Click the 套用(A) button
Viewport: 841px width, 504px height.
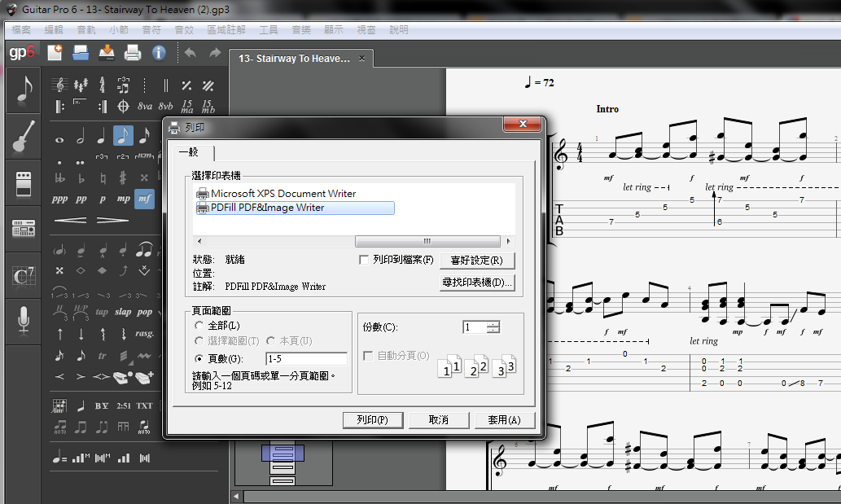click(x=505, y=420)
